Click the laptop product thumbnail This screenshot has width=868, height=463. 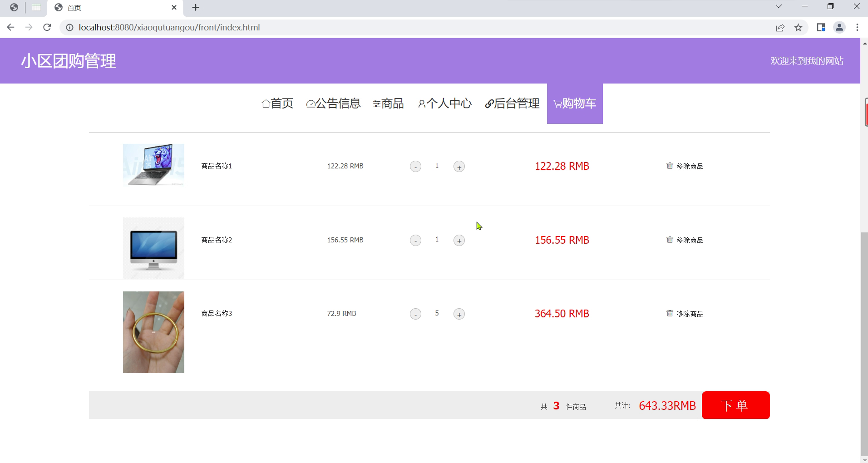(153, 165)
